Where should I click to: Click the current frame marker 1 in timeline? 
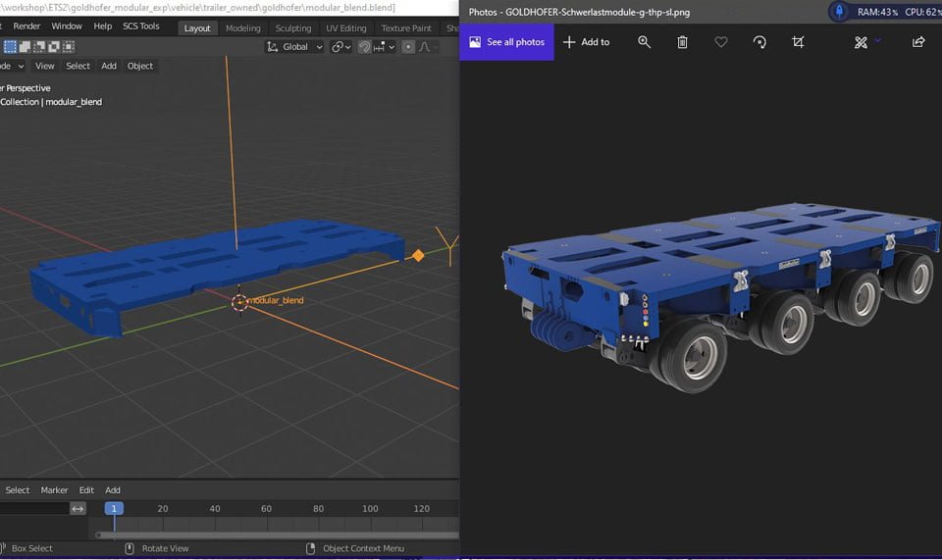coord(114,509)
